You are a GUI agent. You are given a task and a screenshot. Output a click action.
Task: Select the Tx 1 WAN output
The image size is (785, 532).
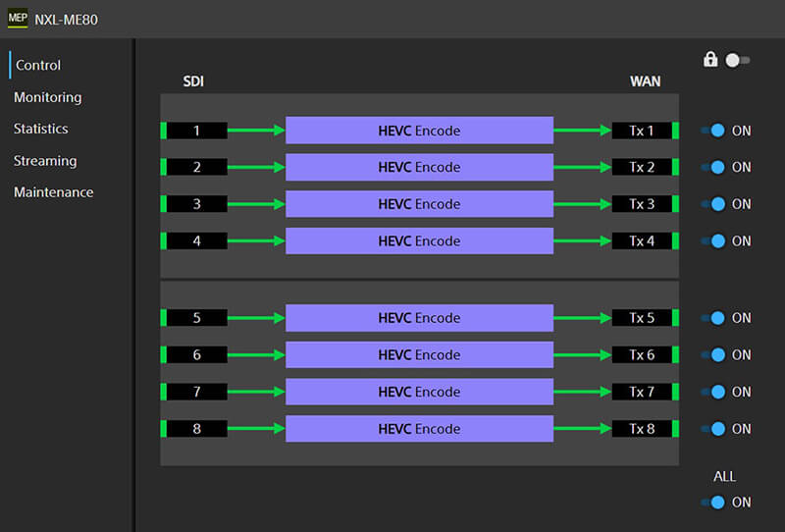[x=642, y=131]
